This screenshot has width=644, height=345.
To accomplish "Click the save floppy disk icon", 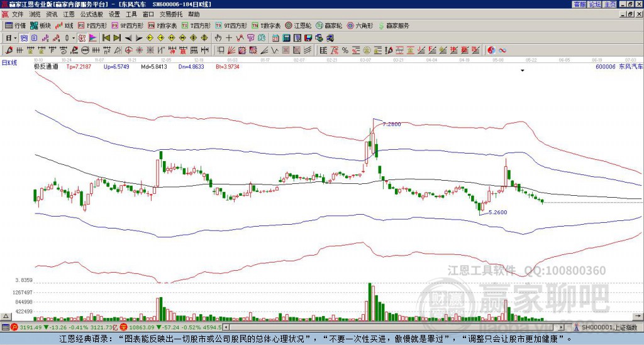I will (x=308, y=38).
